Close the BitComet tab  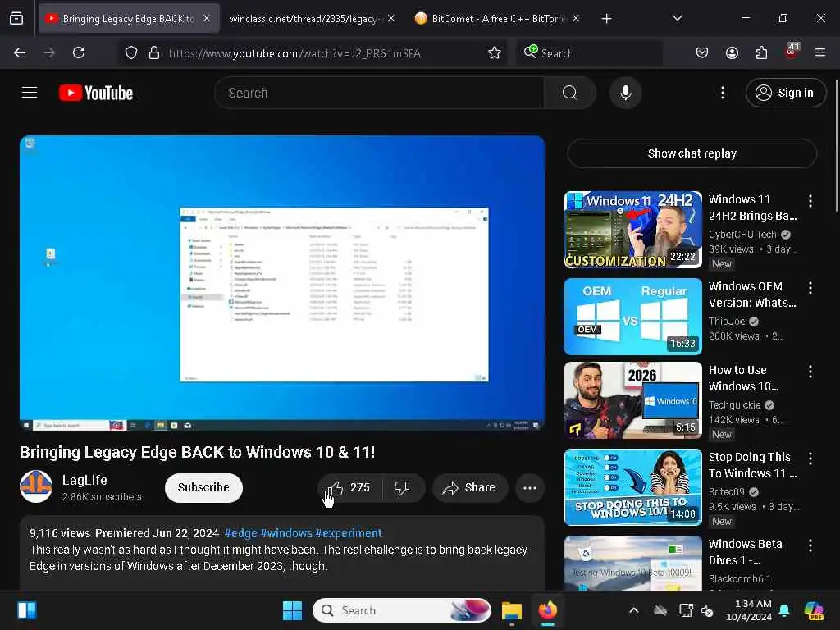pyautogui.click(x=576, y=19)
